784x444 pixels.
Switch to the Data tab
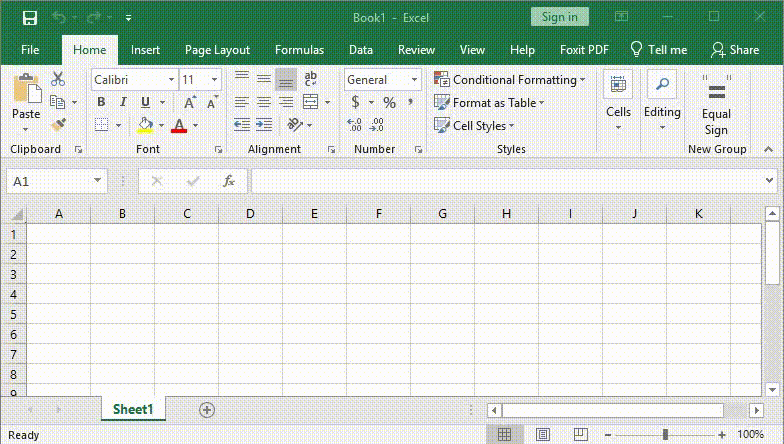coord(361,50)
